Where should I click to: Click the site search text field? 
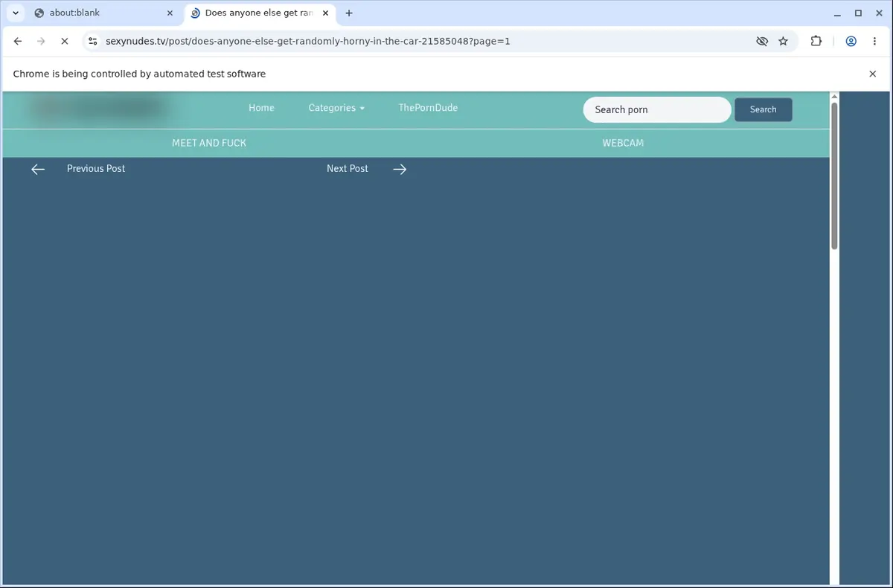[x=657, y=109]
